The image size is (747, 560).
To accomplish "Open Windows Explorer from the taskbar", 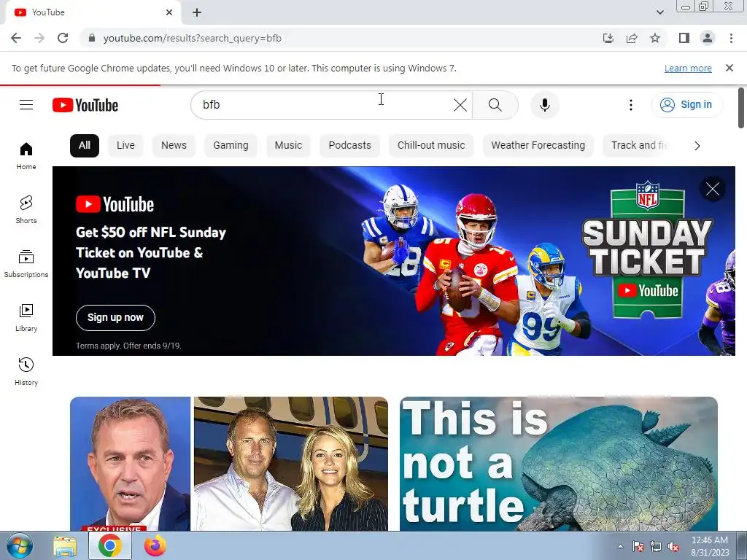I will tap(64, 546).
